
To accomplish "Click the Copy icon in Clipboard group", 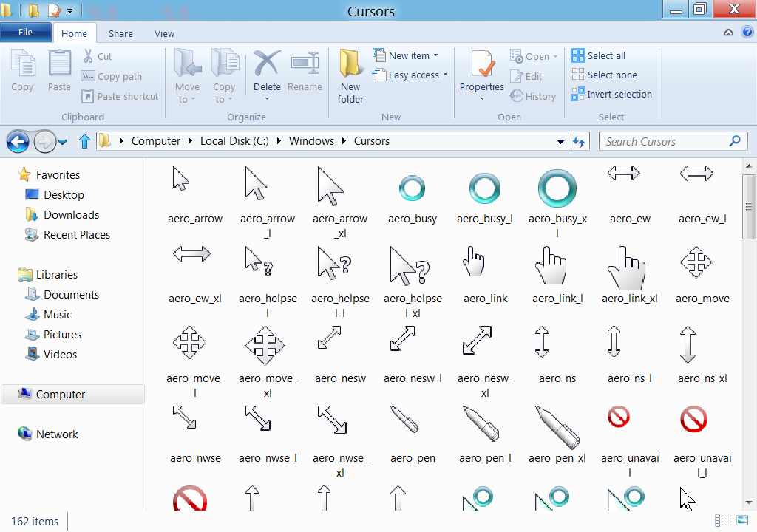I will (23, 64).
